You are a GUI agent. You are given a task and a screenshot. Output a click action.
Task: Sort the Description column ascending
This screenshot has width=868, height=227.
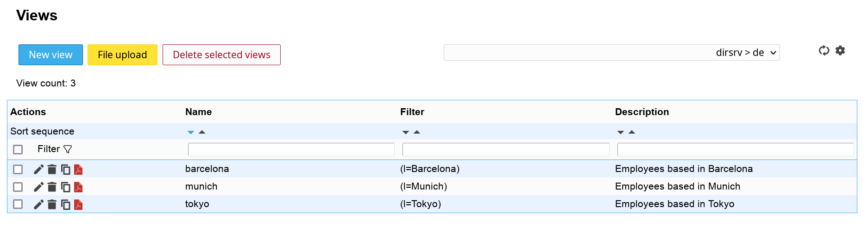pos(632,132)
